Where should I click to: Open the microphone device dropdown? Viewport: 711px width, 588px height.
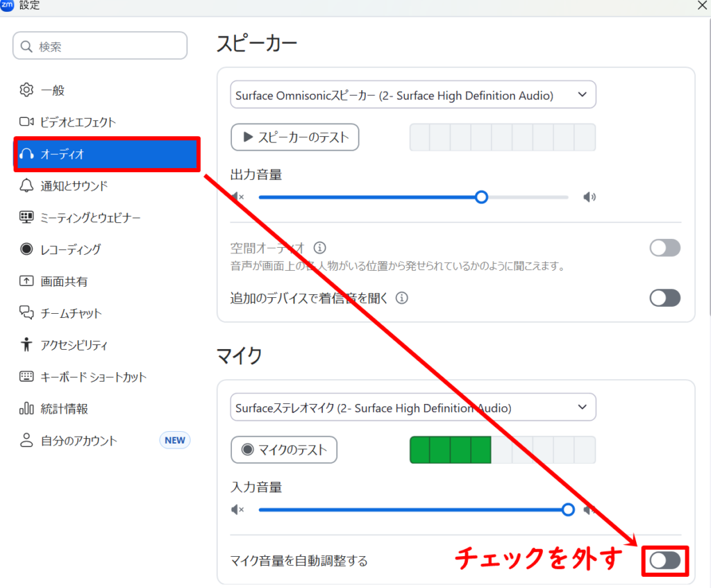pos(413,408)
